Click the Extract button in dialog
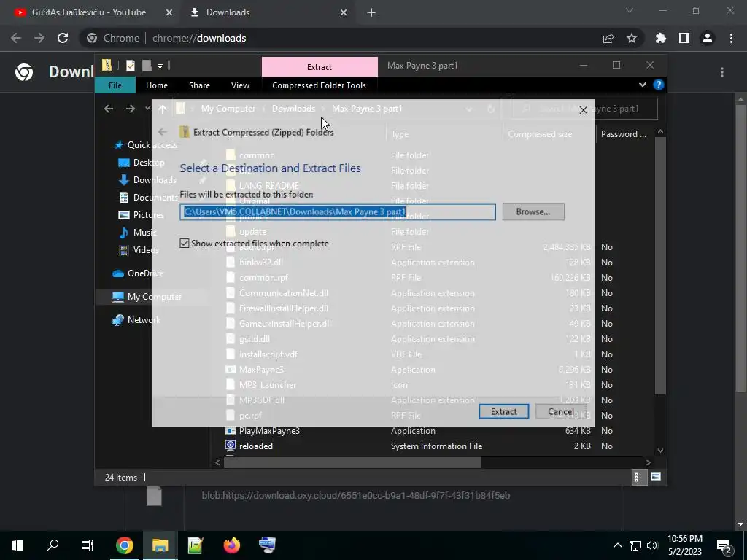The width and height of the screenshot is (747, 560). 503,411
